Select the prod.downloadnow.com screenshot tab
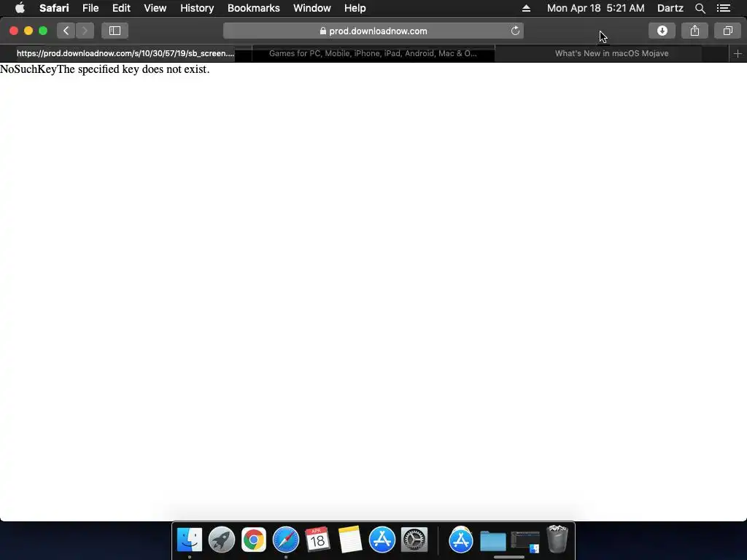Screen dimensions: 747x560 coord(125,54)
